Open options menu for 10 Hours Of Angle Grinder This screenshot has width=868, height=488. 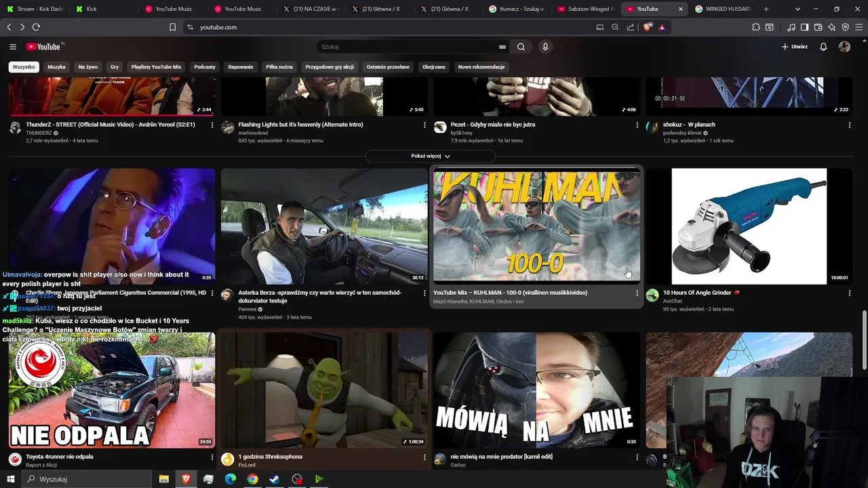(x=849, y=293)
